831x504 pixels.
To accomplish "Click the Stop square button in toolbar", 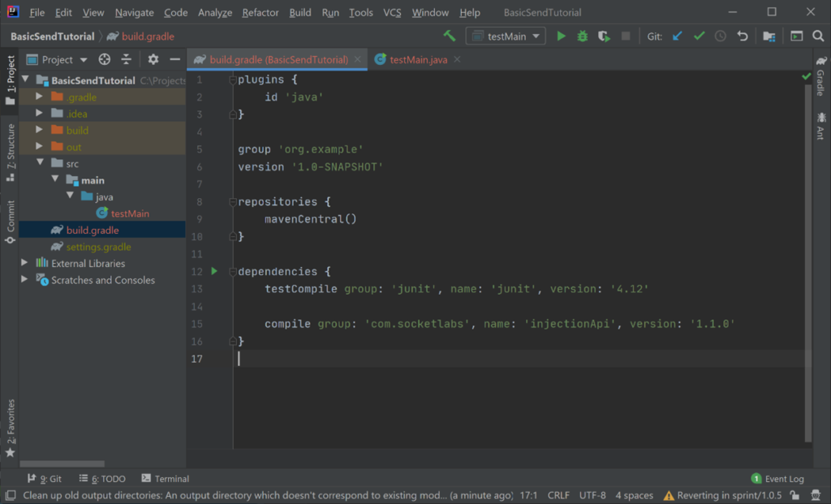I will (x=626, y=36).
